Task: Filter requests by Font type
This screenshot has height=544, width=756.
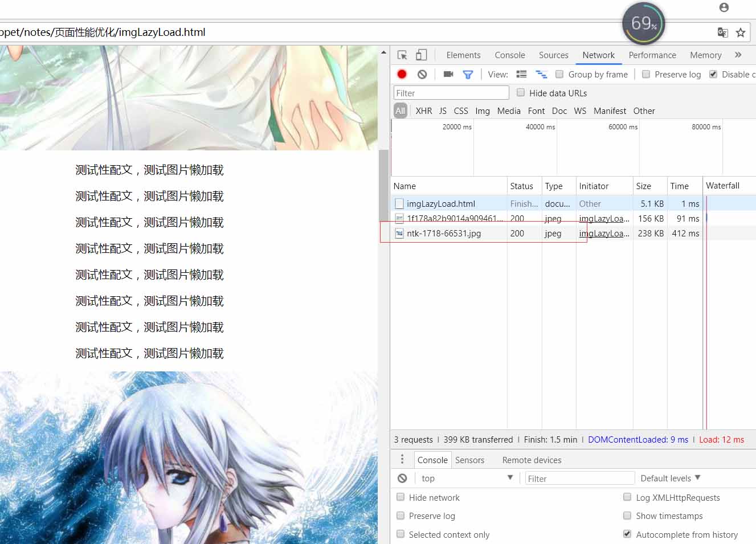Action: (536, 111)
